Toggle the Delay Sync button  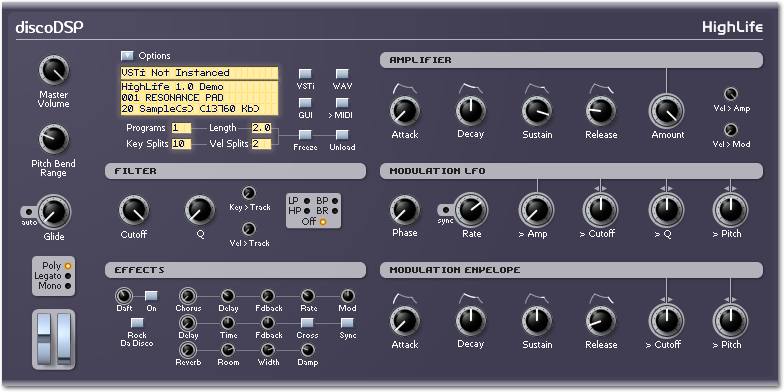347,322
